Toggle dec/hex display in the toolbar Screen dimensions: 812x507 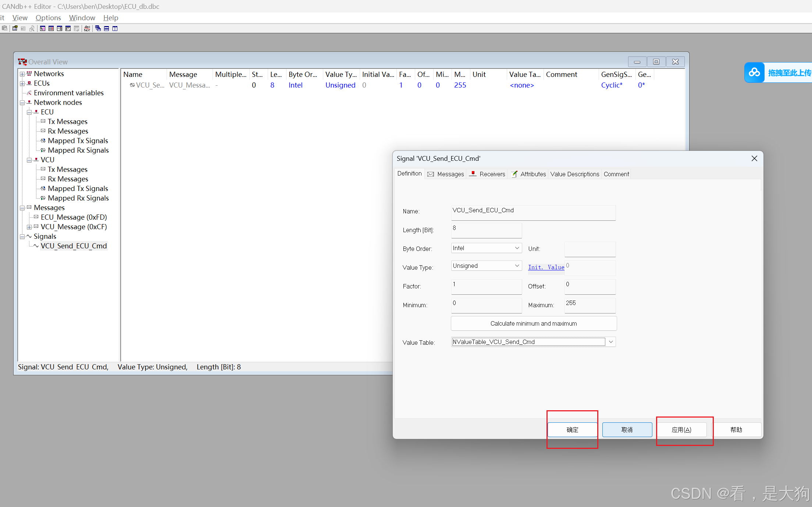(87, 28)
